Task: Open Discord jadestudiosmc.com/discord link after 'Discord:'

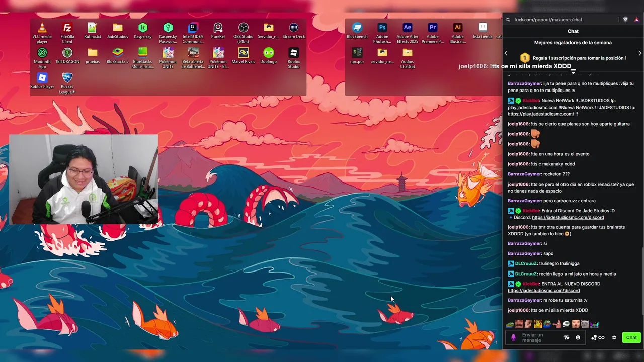Action: [x=568, y=217]
